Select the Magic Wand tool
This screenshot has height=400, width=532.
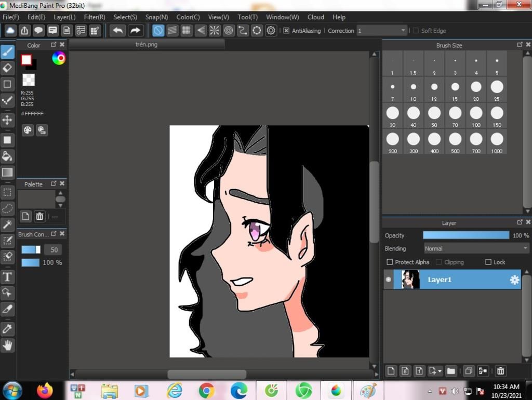click(x=7, y=224)
